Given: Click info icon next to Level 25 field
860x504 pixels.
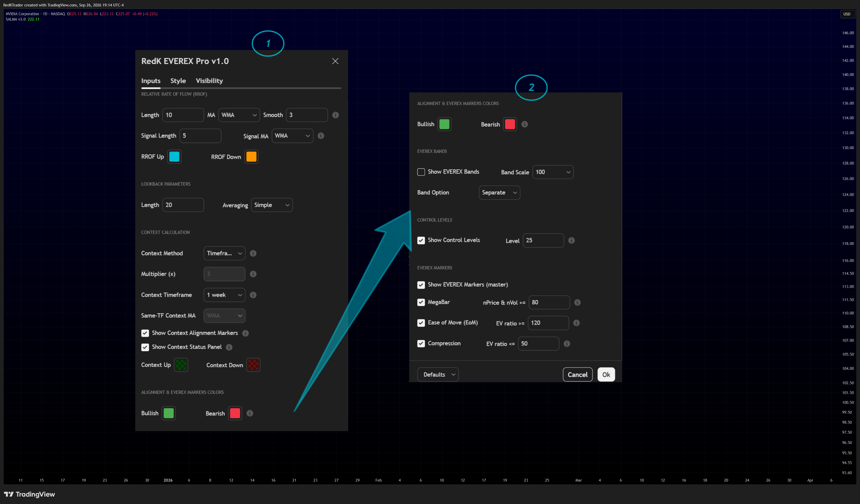Looking at the screenshot, I should click(x=571, y=241).
